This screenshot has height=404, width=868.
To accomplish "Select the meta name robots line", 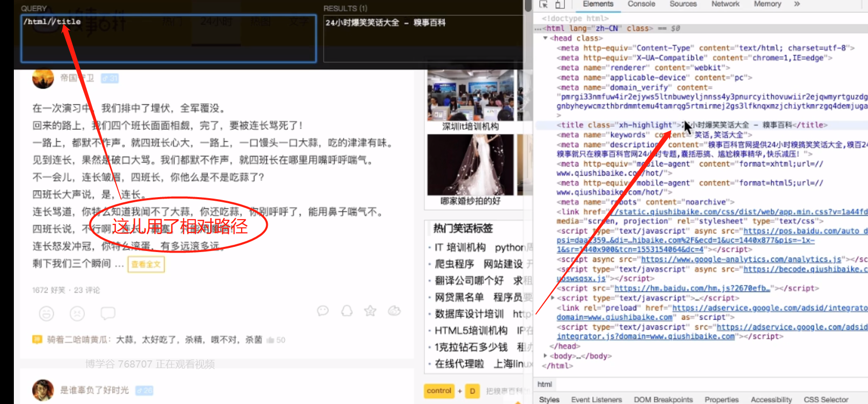I will (645, 202).
